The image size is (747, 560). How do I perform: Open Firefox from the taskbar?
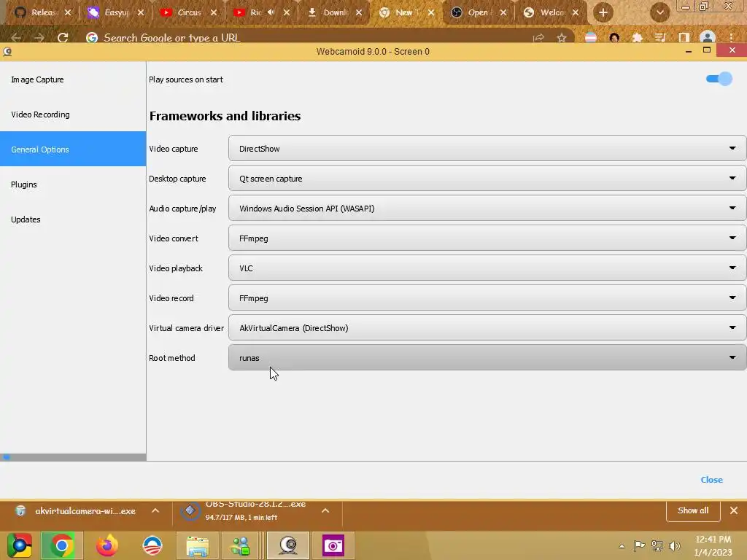click(x=107, y=545)
